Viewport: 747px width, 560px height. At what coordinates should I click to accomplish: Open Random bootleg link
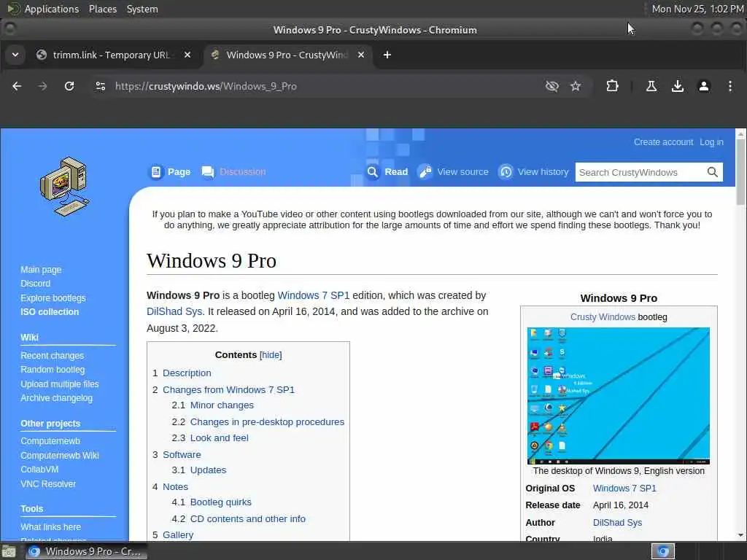(53, 370)
